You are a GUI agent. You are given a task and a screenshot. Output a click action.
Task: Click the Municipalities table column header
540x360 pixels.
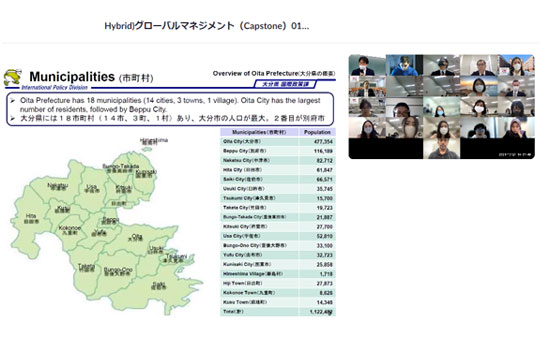[259, 132]
